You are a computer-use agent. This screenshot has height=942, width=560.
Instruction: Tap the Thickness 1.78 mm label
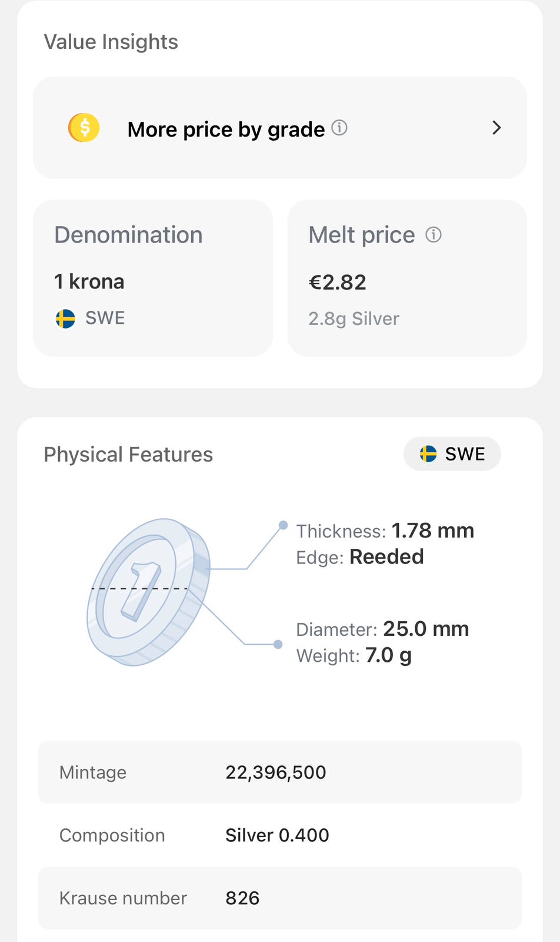pyautogui.click(x=385, y=530)
